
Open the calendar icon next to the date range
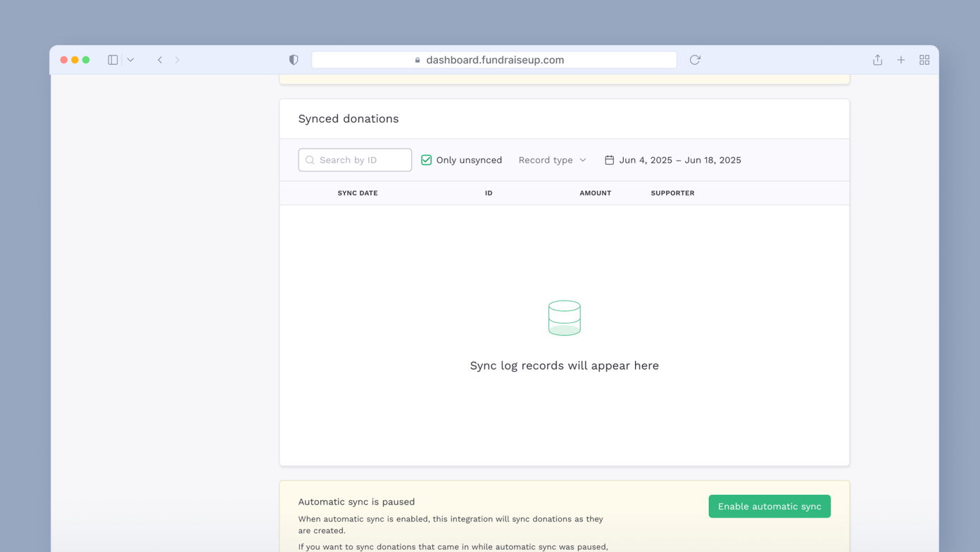point(608,160)
